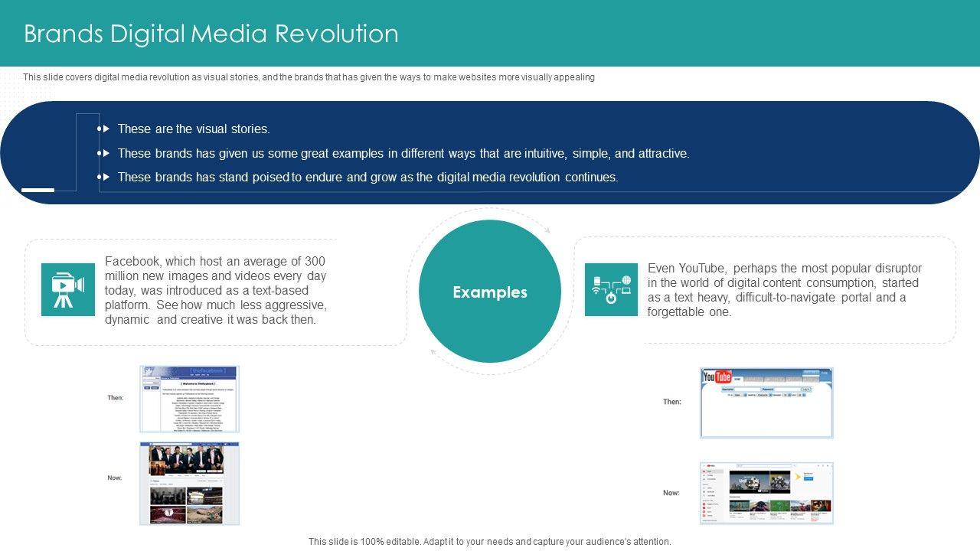Viewport: 980px width, 551px height.
Task: Select the bullet arrow before 'These are the visual stories'
Action: 104,129
